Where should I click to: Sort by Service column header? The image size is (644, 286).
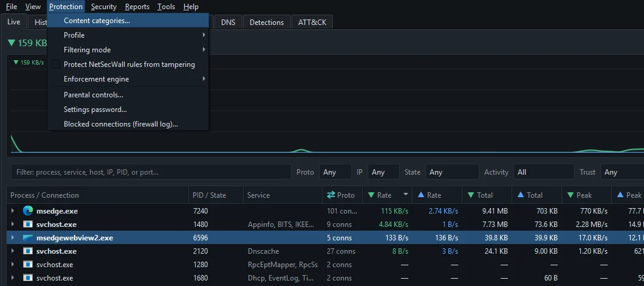coord(283,195)
